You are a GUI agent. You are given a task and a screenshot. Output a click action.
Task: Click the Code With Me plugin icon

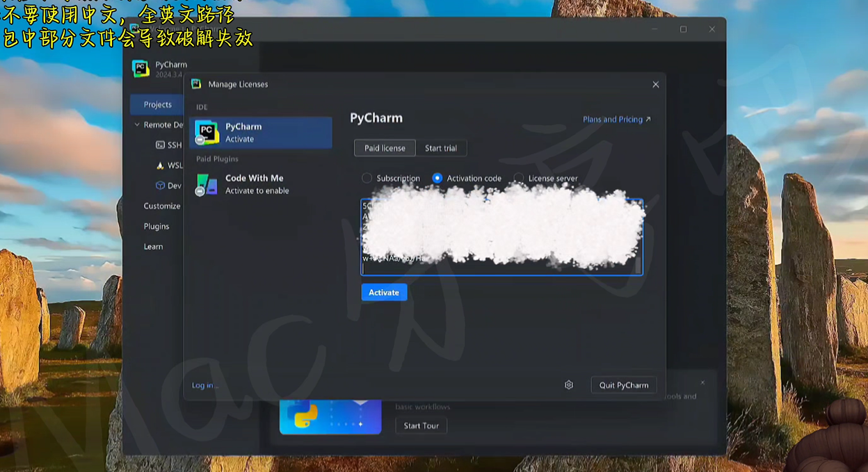207,184
